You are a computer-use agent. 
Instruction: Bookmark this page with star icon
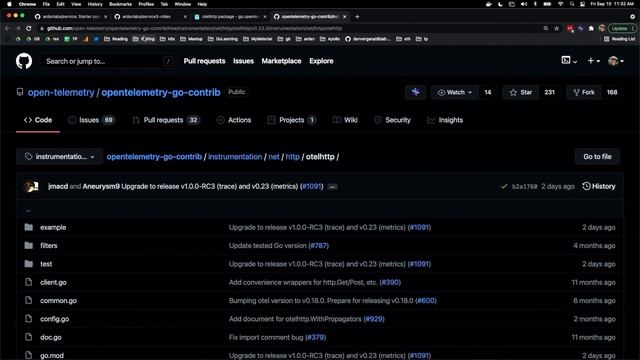(556, 28)
